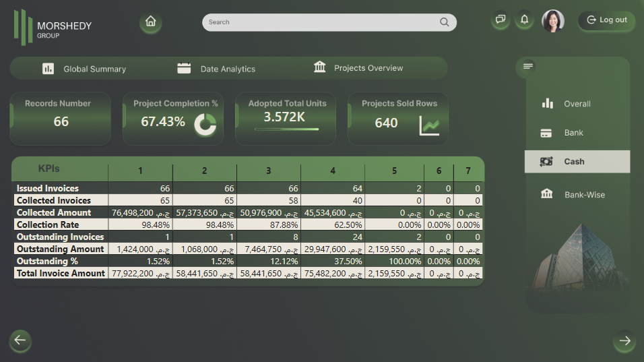Open the chat messages icon
The width and height of the screenshot is (644, 362).
(501, 20)
